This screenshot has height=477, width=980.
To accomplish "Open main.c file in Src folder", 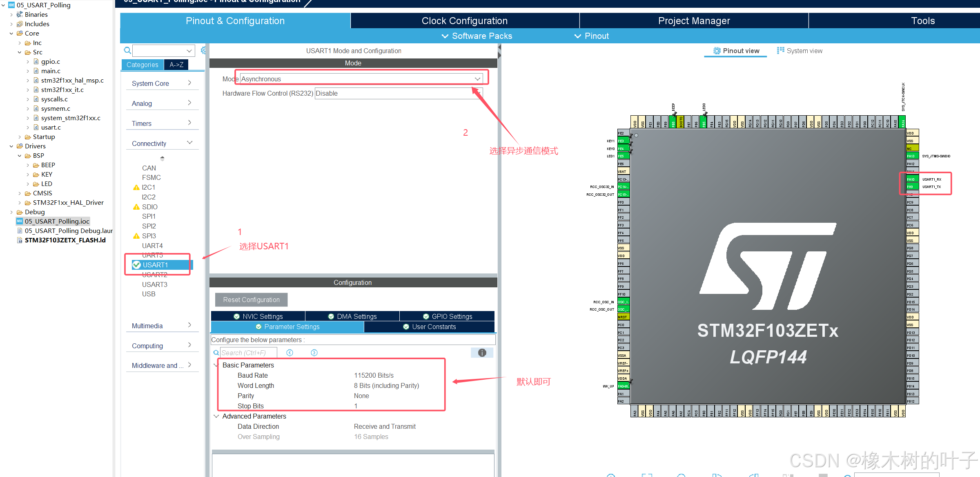I will point(50,71).
